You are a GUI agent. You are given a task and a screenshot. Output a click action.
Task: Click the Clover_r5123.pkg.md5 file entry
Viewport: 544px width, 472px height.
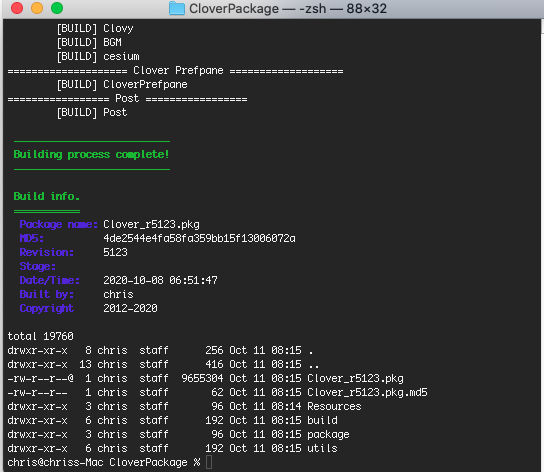tap(367, 393)
